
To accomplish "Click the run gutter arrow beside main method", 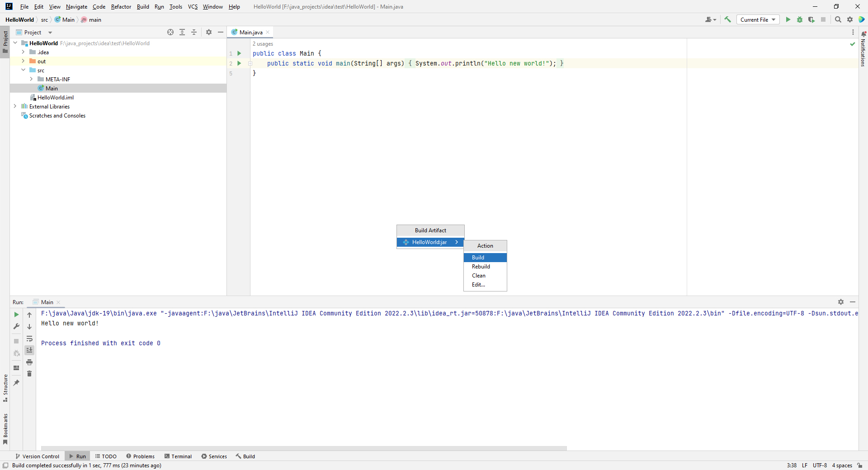I will coord(239,63).
